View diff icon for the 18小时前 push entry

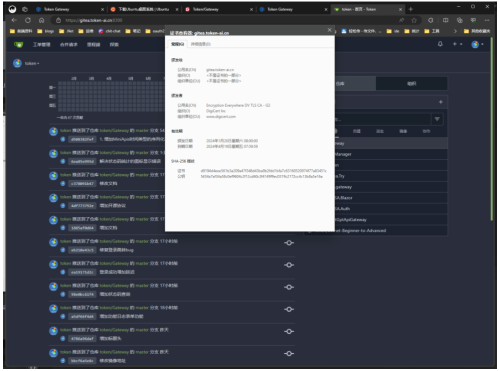coord(289,309)
